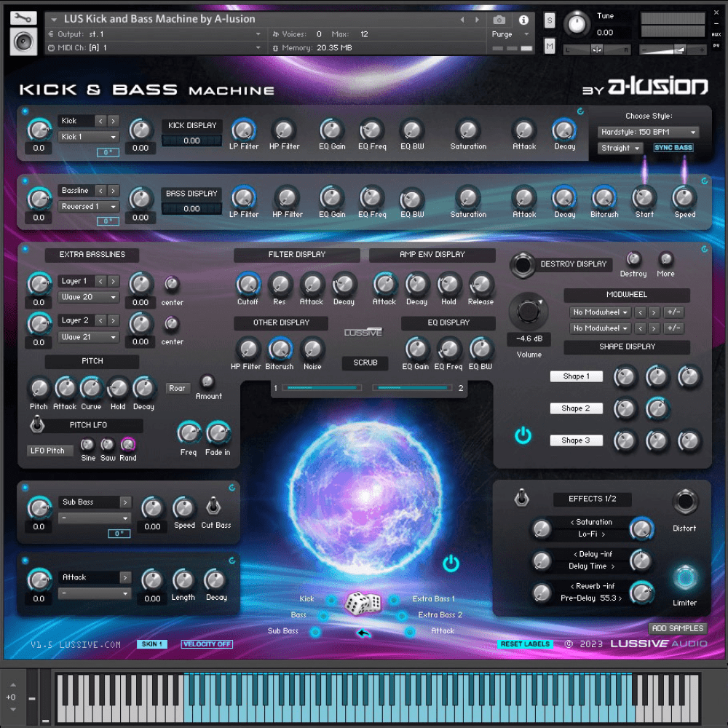Toggle the Effects 1/2 switch
The image size is (728, 728).
pyautogui.click(x=521, y=498)
